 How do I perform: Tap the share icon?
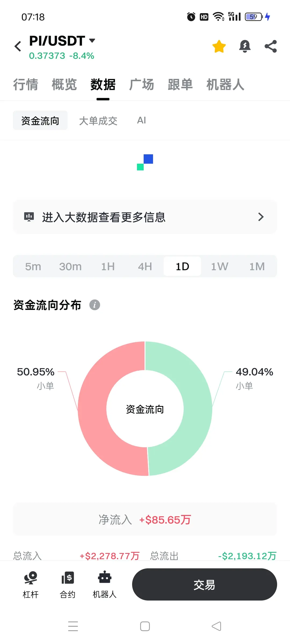(x=271, y=46)
